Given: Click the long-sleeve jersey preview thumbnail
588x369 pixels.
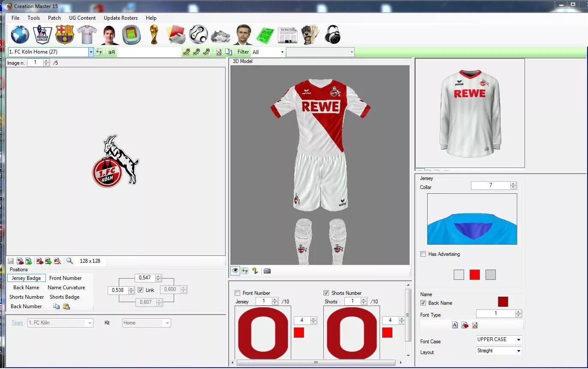Looking at the screenshot, I should click(x=470, y=113).
